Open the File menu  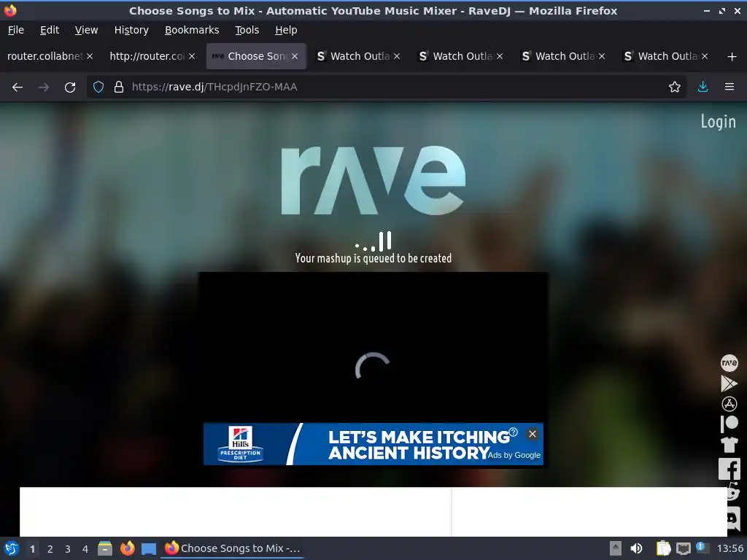point(16,30)
